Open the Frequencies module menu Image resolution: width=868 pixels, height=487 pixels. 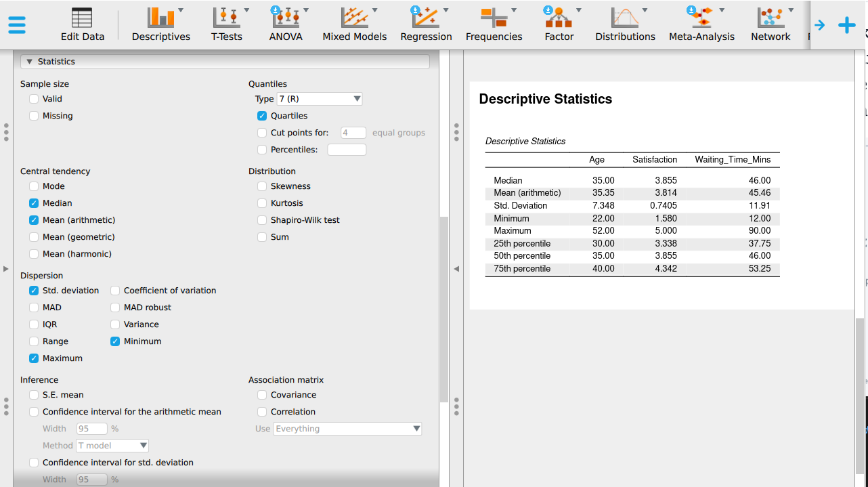pyautogui.click(x=494, y=25)
